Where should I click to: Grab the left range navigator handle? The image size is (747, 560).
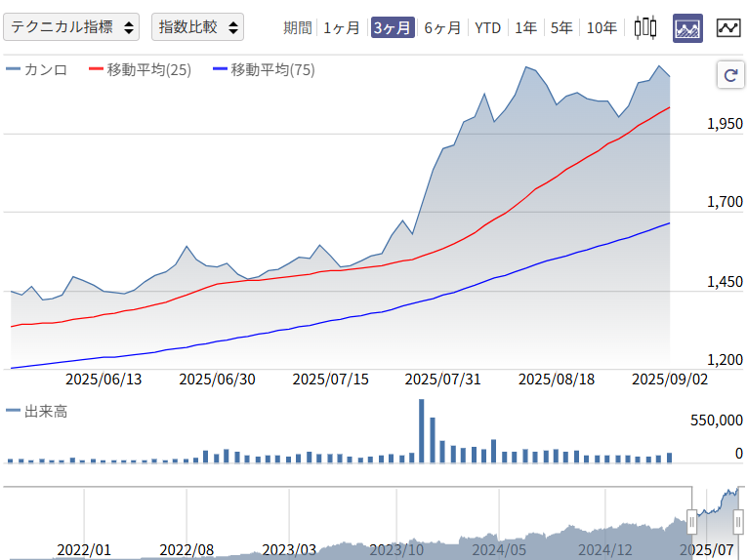tap(691, 522)
